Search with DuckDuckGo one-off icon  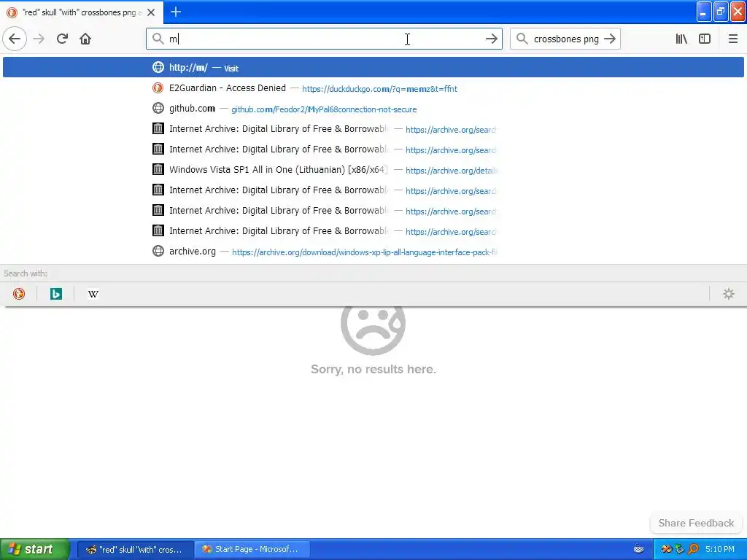tap(18, 294)
